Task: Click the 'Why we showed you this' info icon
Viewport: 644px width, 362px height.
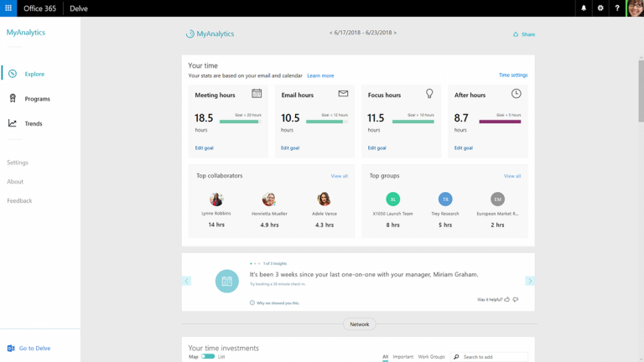Action: pyautogui.click(x=252, y=303)
